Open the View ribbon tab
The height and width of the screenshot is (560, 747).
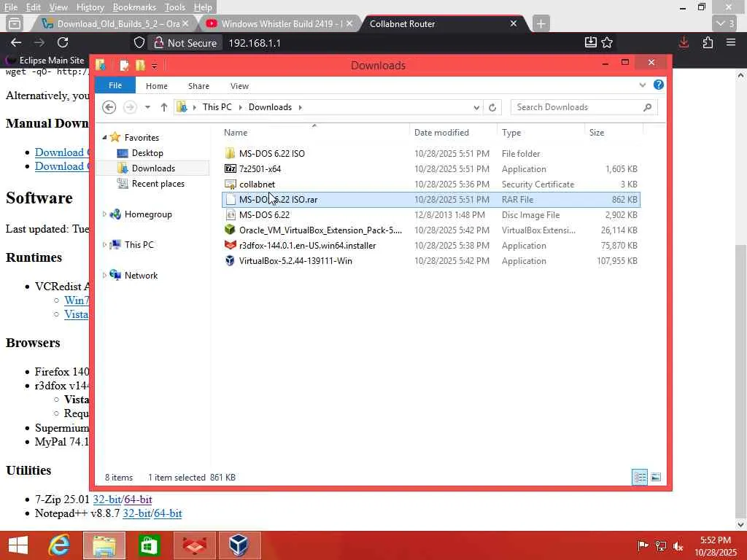[x=239, y=86]
